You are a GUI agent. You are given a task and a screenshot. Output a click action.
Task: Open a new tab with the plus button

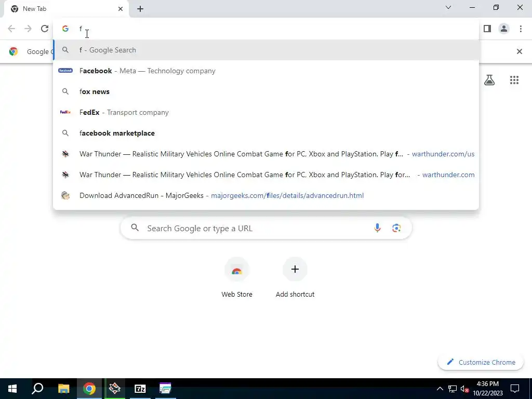140,9
